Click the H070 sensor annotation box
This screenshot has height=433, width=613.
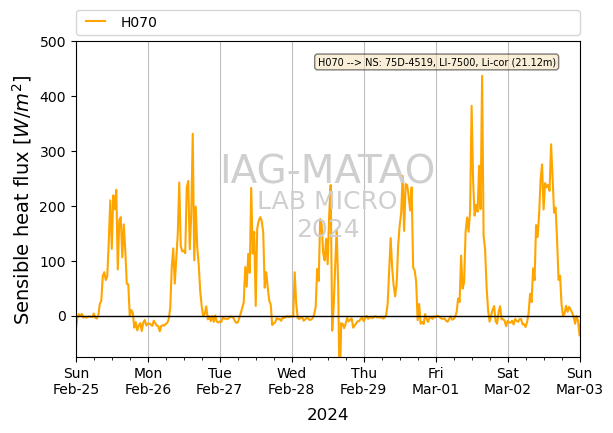pos(437,62)
